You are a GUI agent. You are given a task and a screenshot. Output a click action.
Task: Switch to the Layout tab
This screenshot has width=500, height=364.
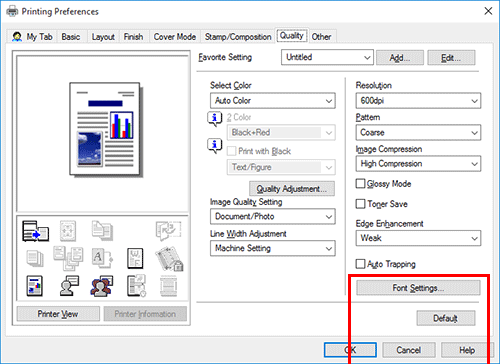pos(103,37)
